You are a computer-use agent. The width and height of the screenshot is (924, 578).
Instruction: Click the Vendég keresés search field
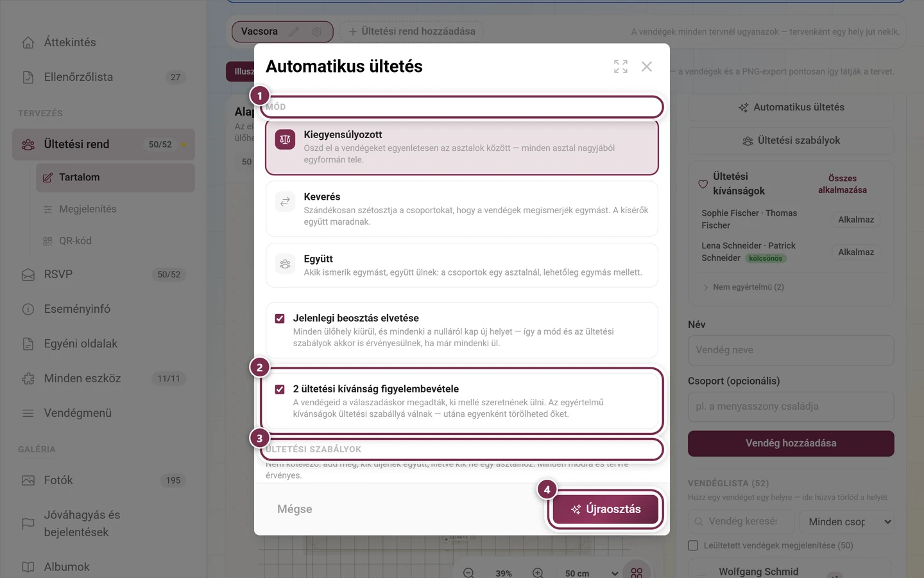click(x=741, y=521)
